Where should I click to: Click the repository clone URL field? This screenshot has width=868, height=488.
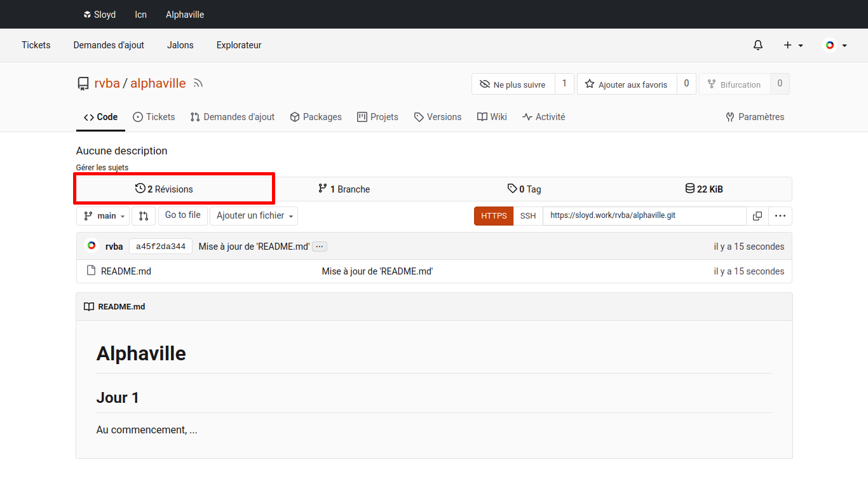(x=644, y=216)
